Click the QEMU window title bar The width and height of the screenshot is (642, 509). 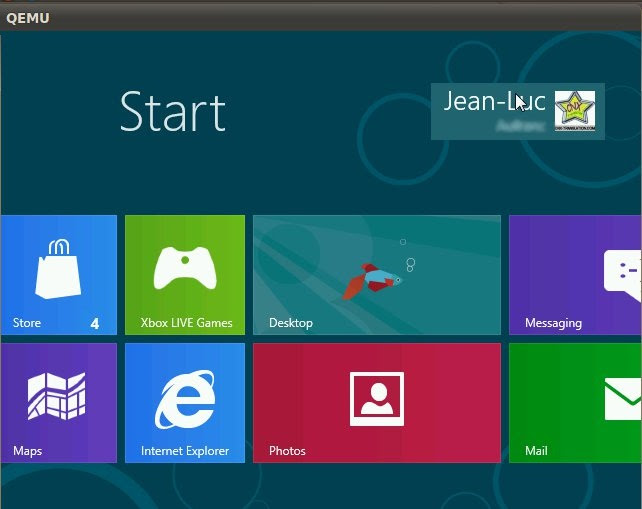pos(321,18)
